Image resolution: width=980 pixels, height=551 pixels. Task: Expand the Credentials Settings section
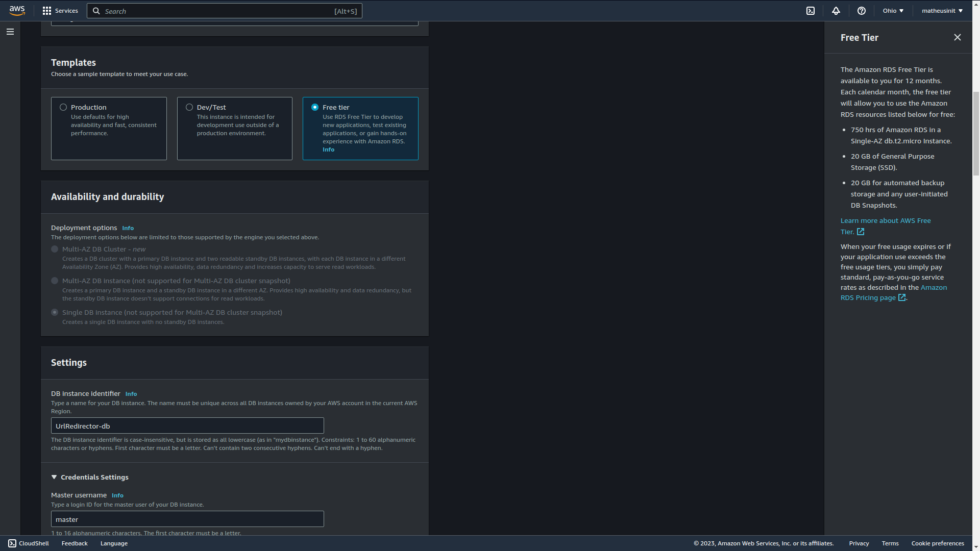tap(54, 477)
